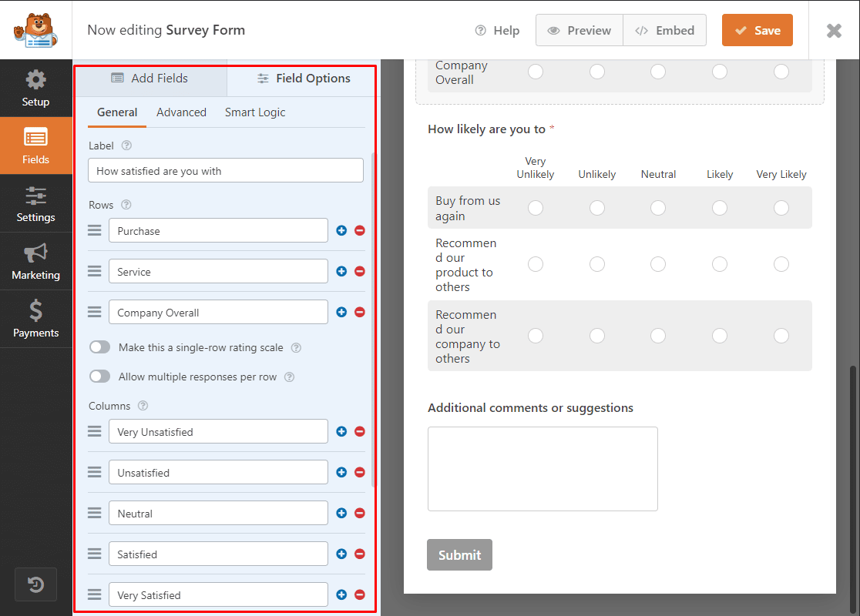This screenshot has height=616, width=860.
Task: Grab the Service row reorder handle
Action: 94,271
